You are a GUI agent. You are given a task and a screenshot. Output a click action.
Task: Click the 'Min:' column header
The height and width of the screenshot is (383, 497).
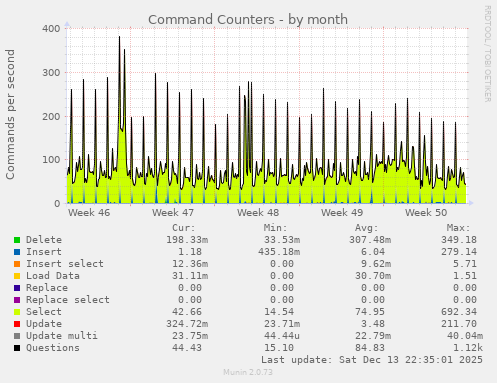tap(275, 228)
